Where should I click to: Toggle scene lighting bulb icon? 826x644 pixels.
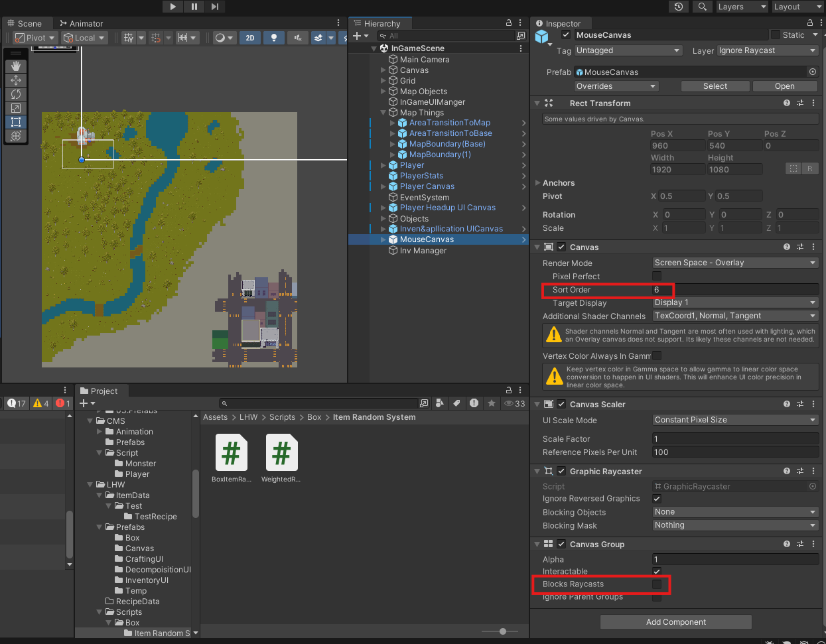pos(274,38)
